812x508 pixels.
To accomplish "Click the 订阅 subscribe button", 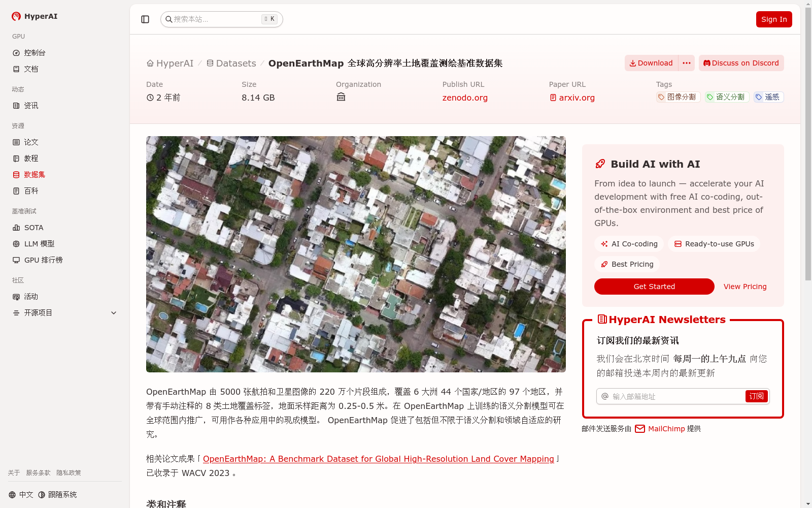I will click(757, 396).
